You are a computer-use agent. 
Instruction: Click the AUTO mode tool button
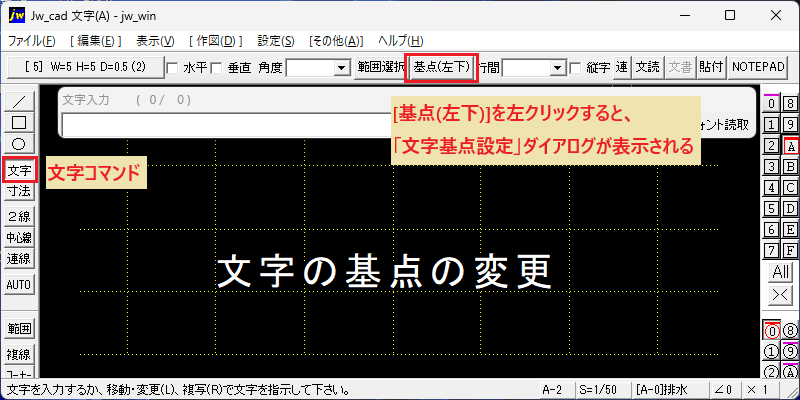click(x=19, y=285)
